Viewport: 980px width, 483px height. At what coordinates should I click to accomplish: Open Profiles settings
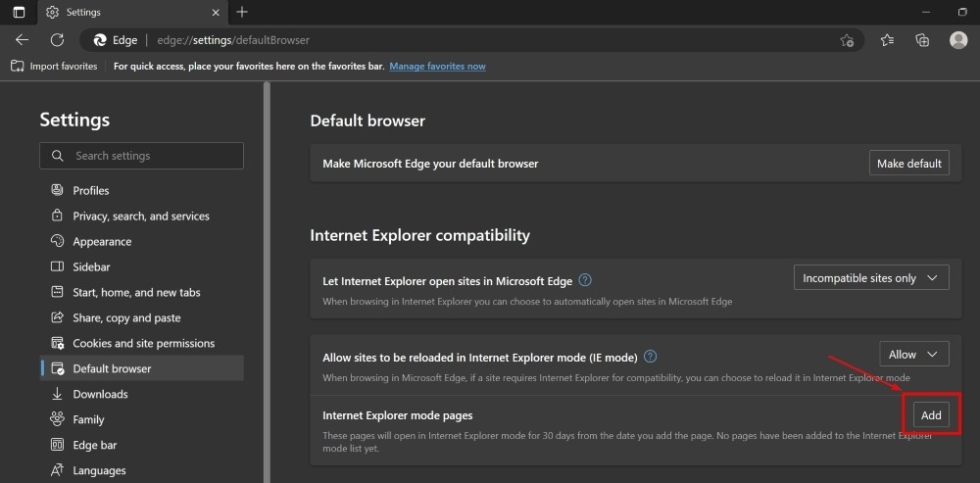click(142, 191)
